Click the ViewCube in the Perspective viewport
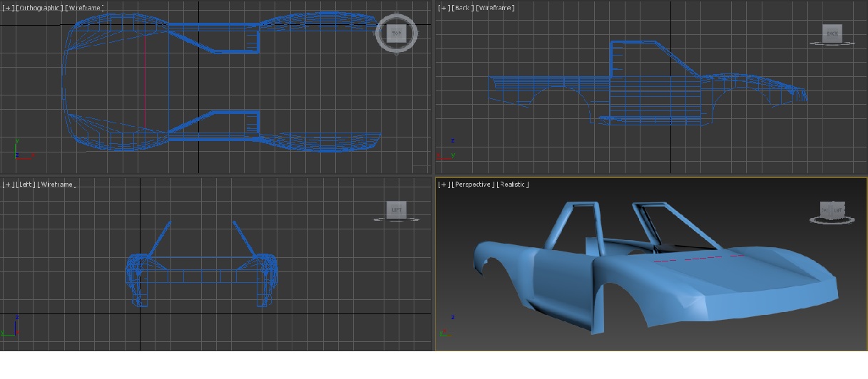The width and height of the screenshot is (868, 379). [832, 210]
